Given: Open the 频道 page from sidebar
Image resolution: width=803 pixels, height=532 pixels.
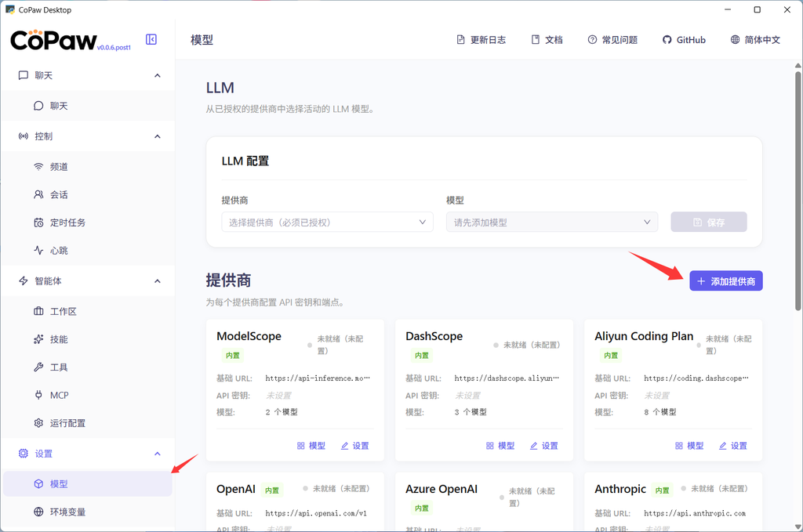Looking at the screenshot, I should (88, 167).
